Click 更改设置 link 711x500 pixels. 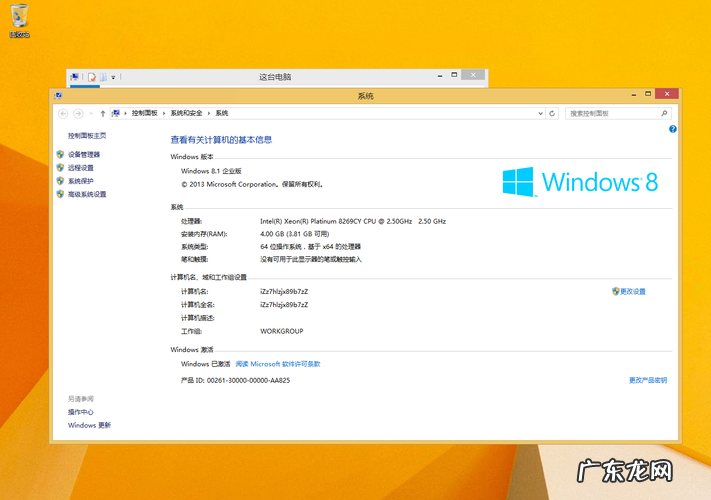coord(633,291)
